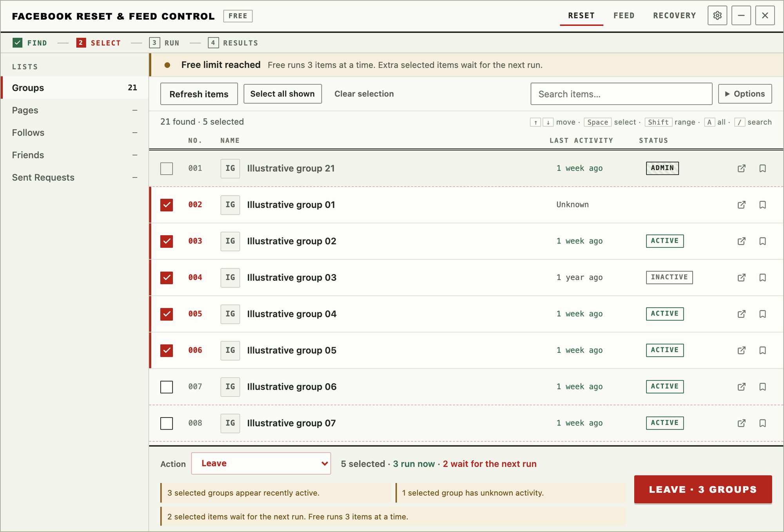Viewport: 784px width, 532px height.
Task: Click the STATUS column header
Action: [x=653, y=140]
